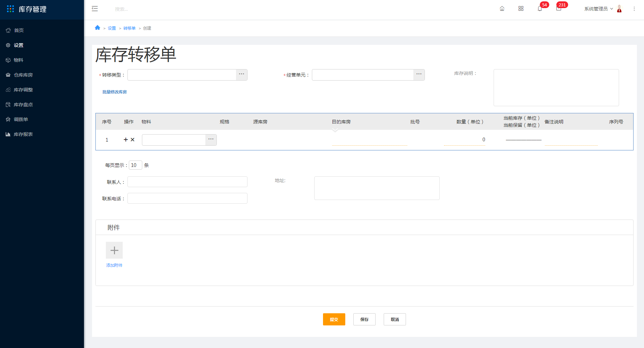The width and height of the screenshot is (644, 348).
Task: Open 经营单元 picker ellipsis button
Action: pyautogui.click(x=419, y=75)
